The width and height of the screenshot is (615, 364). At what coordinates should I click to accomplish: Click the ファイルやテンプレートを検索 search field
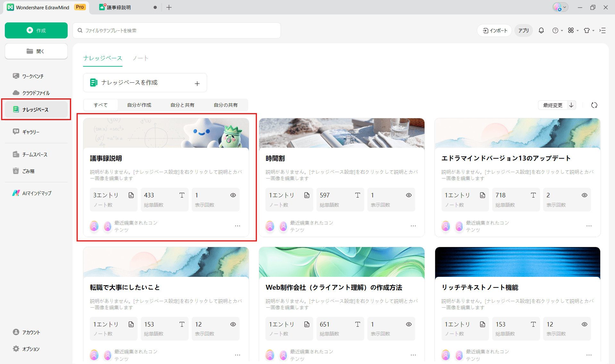[176, 30]
